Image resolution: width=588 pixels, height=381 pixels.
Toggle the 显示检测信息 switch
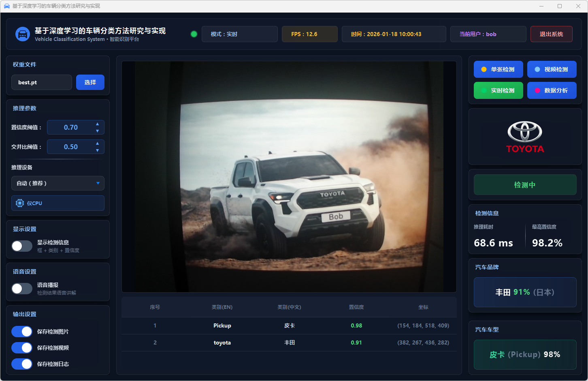[x=22, y=246]
